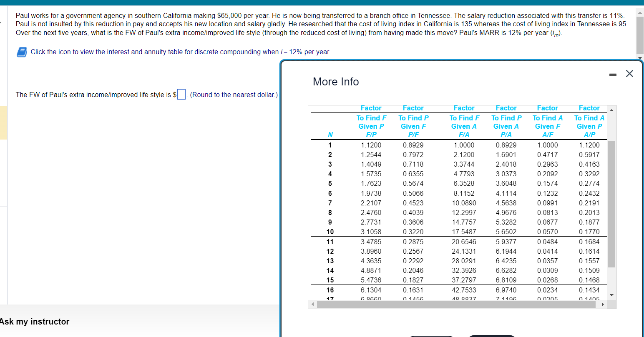Click the question pane's scroll down arrow

point(640,57)
